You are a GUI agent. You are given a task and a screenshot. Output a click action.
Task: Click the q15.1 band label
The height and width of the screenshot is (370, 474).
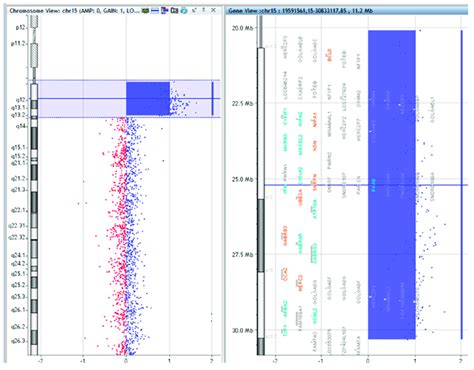[19, 147]
